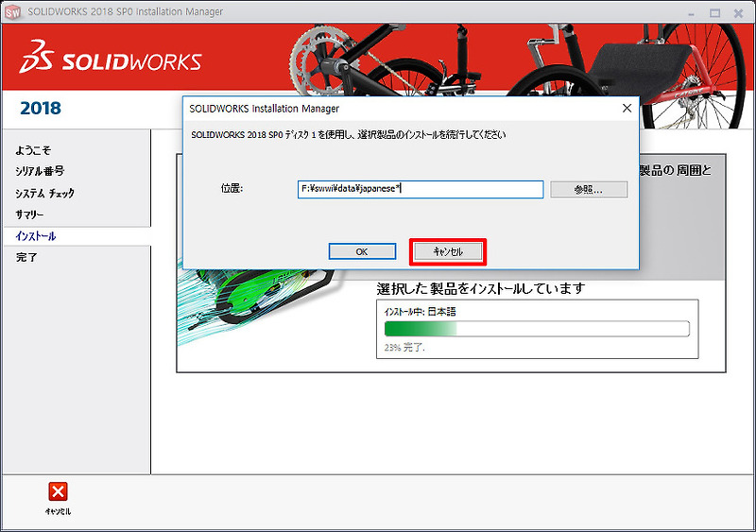Viewport: 756px width, 532px height.
Task: Close the SOLIDWORKS Installation Manager dialog
Action: coord(627,108)
